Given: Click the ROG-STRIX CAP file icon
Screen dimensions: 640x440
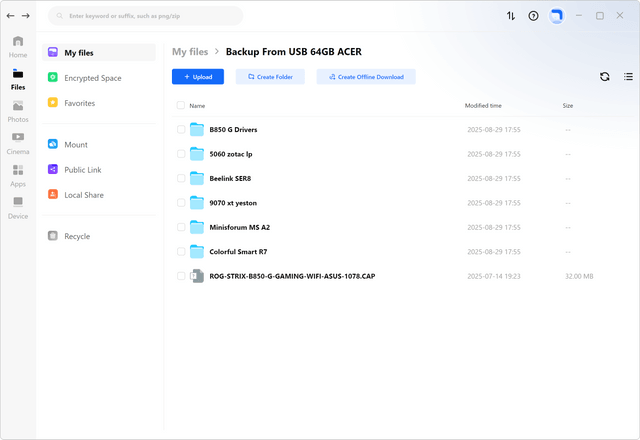Looking at the screenshot, I should pyautogui.click(x=197, y=276).
